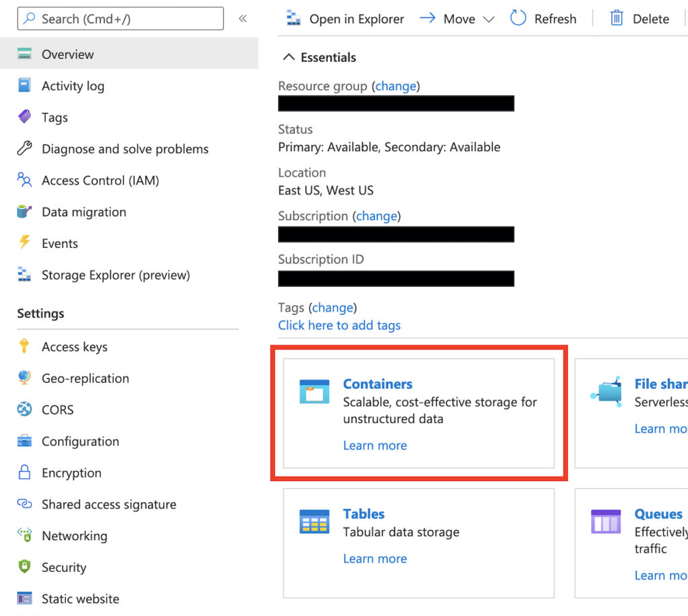Collapse the sidebar with double chevron

(243, 19)
